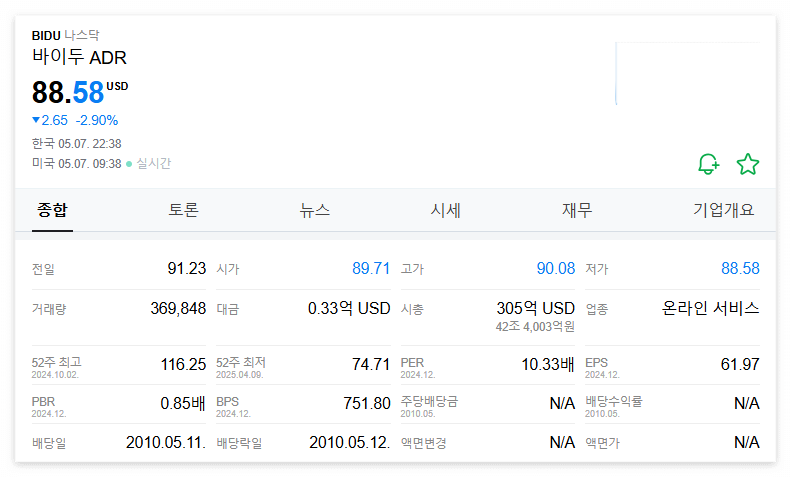Click the 52주 최저 value 74.71
The image size is (791, 477).
click(x=371, y=364)
